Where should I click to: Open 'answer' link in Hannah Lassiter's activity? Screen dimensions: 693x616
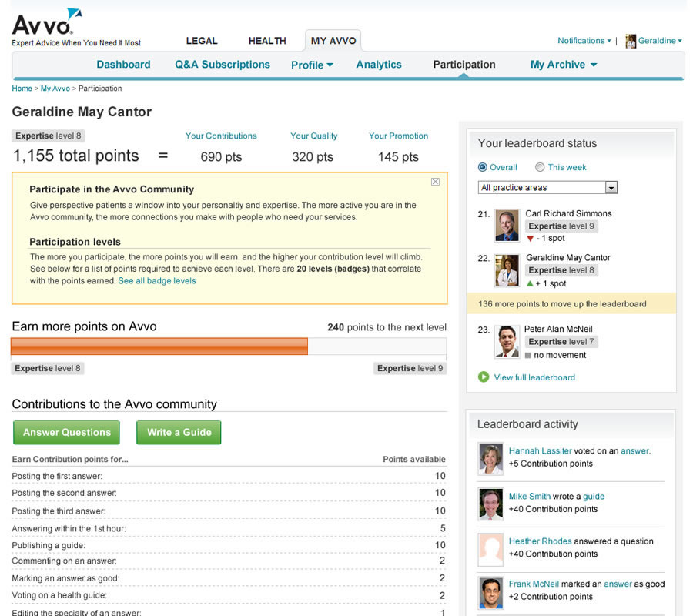pyautogui.click(x=635, y=450)
